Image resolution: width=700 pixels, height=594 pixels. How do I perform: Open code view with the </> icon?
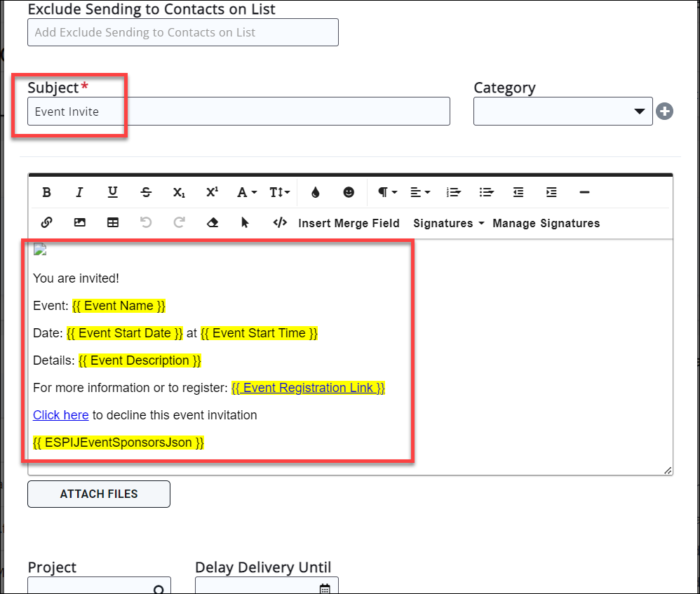tap(280, 222)
